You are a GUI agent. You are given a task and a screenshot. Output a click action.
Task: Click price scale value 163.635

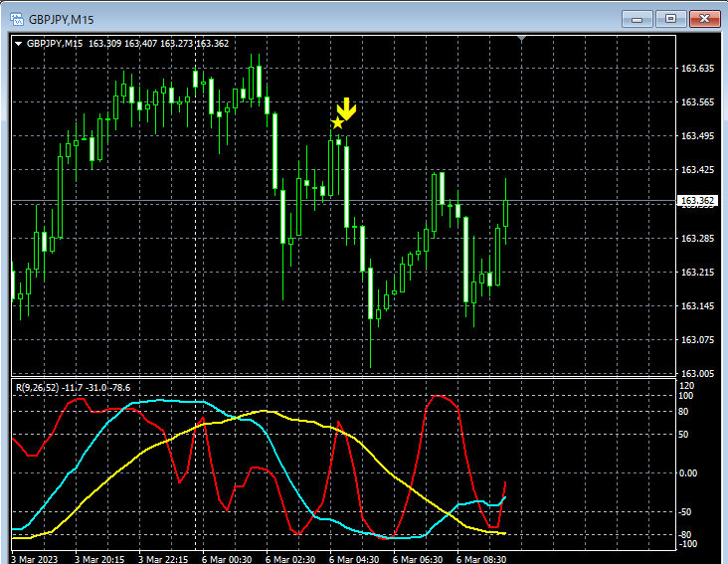pos(697,69)
